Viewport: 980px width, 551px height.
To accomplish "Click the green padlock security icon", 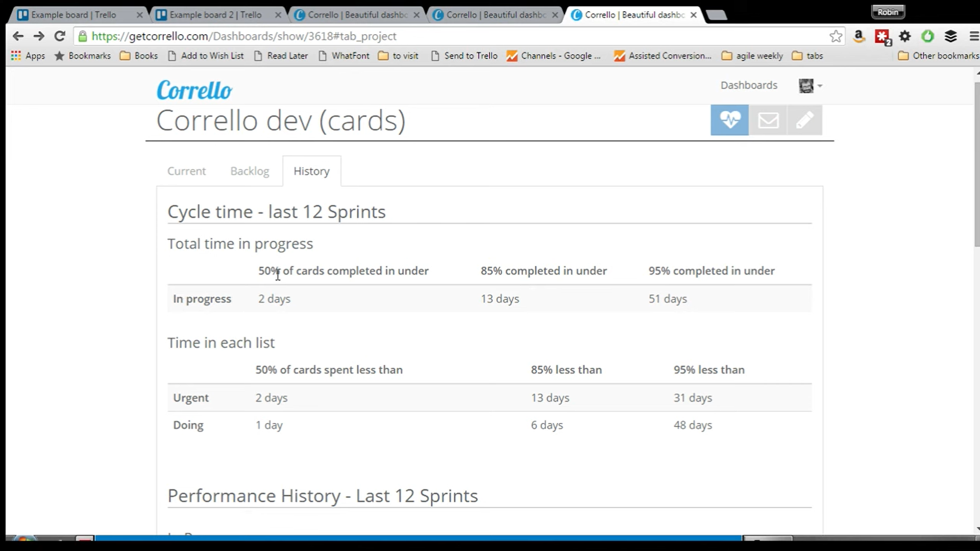I will [82, 36].
